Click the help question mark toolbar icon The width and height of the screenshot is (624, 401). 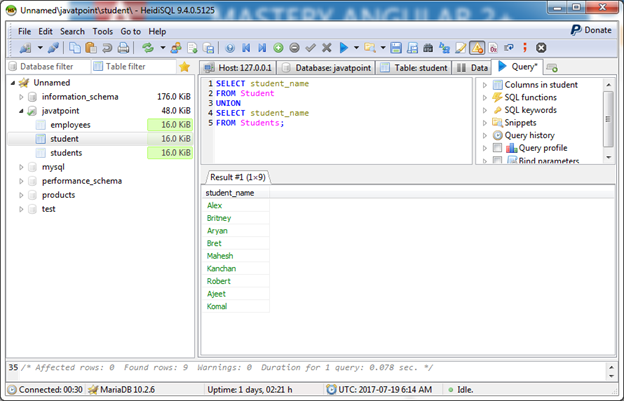[x=230, y=48]
